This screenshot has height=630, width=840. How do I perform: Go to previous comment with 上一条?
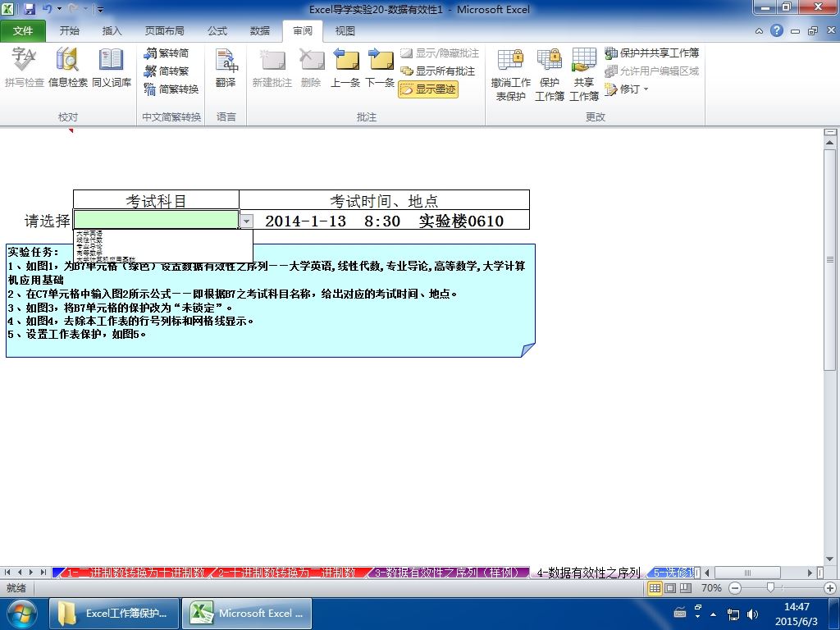pos(345,67)
